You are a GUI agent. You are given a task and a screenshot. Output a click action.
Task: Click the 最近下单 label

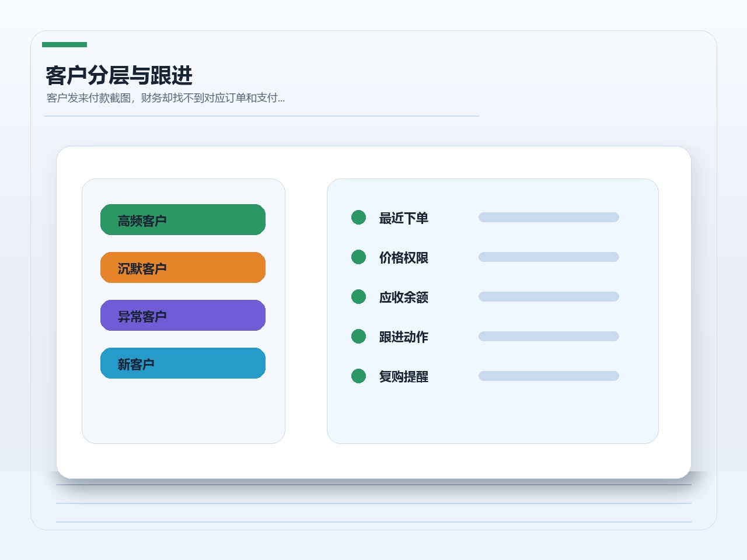(x=404, y=218)
